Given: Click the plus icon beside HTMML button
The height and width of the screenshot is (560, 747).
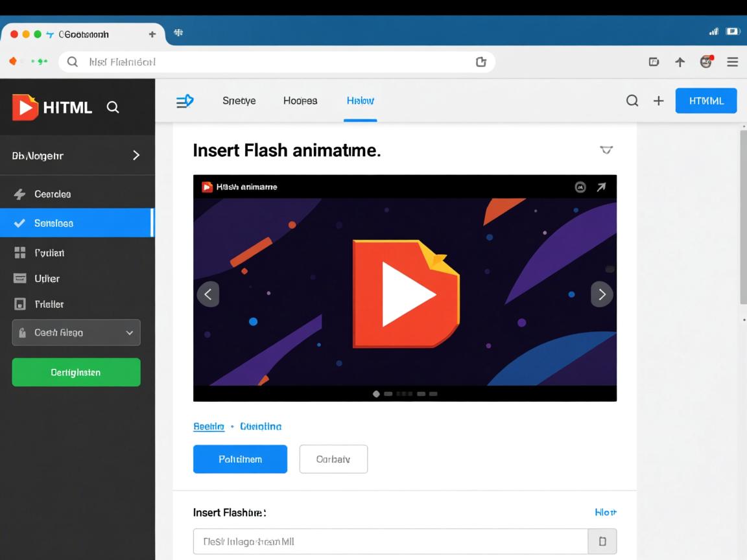Looking at the screenshot, I should [658, 100].
